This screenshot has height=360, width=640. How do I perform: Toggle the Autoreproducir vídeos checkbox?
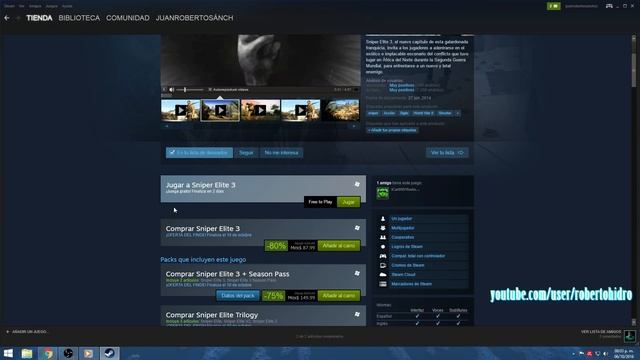click(x=210, y=89)
